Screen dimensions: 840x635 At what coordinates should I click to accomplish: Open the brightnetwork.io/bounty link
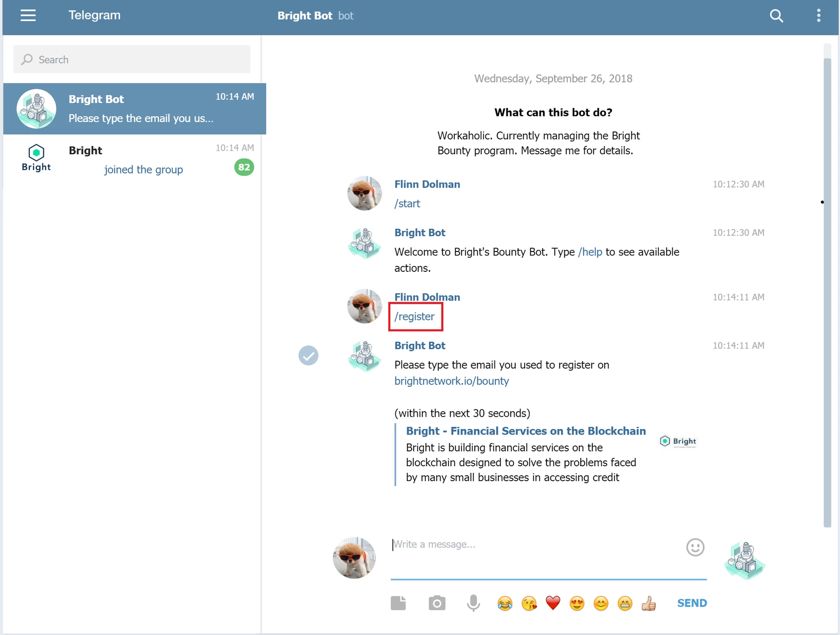452,381
